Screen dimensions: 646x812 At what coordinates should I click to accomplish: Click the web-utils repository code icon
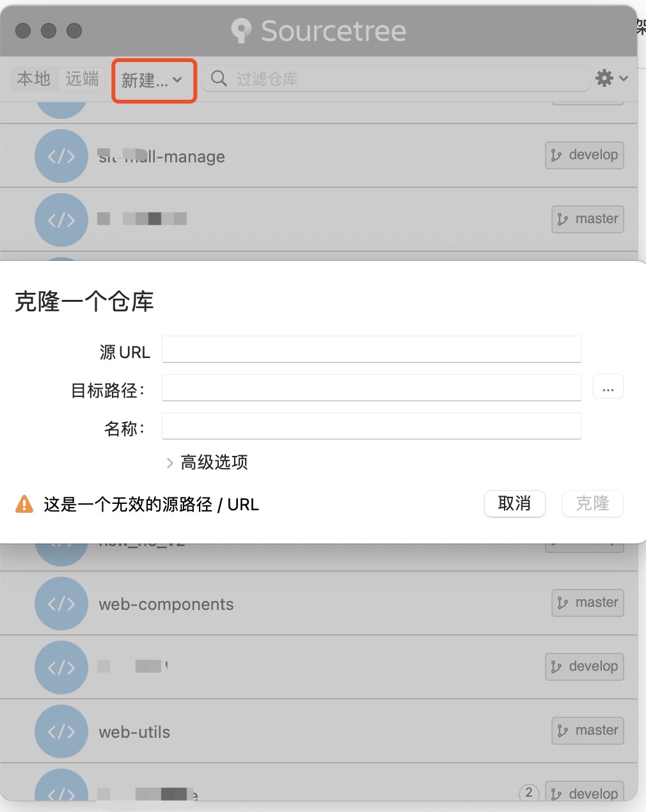(x=61, y=731)
